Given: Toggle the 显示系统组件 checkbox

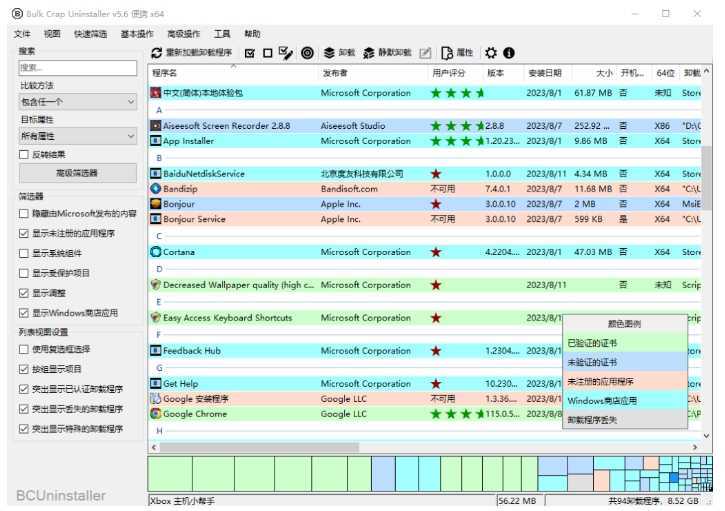Looking at the screenshot, I should (24, 253).
